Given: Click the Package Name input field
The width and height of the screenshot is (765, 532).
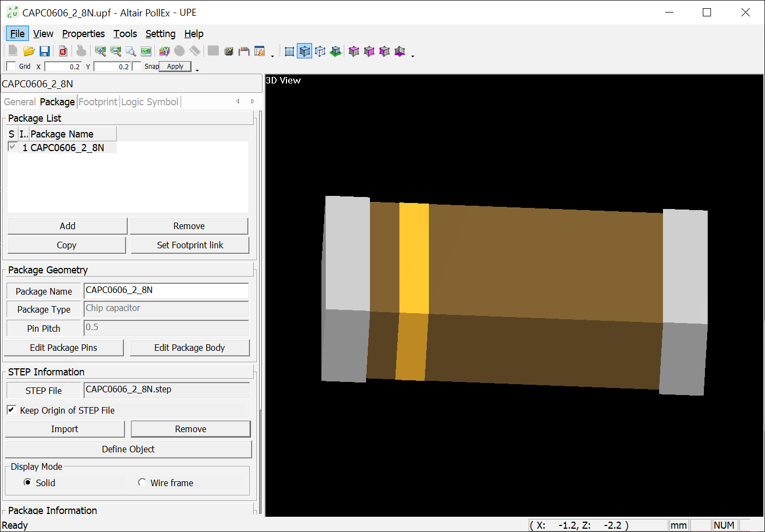Looking at the screenshot, I should tap(166, 291).
